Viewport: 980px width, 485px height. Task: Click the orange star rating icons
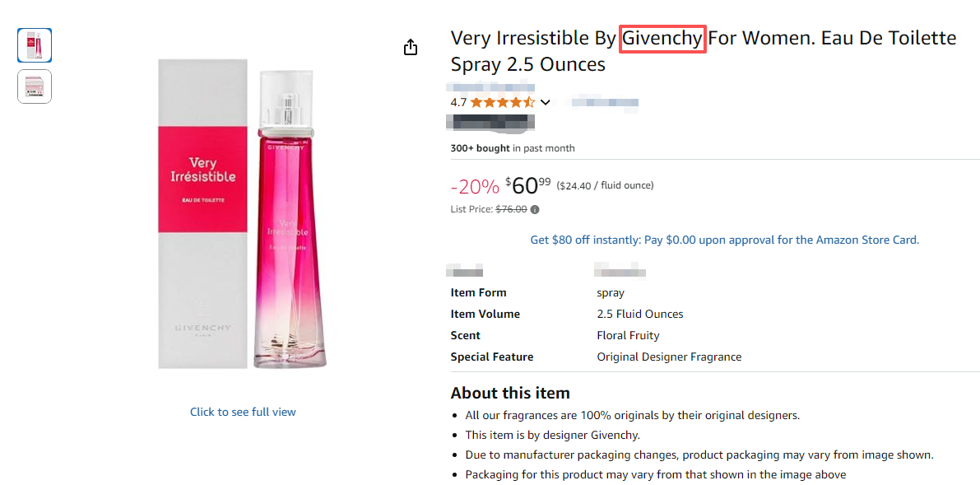pos(502,102)
